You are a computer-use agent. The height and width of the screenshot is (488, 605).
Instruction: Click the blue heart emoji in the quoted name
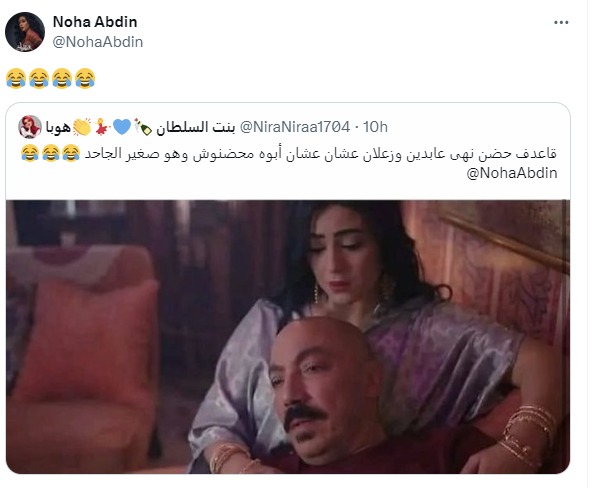122,127
